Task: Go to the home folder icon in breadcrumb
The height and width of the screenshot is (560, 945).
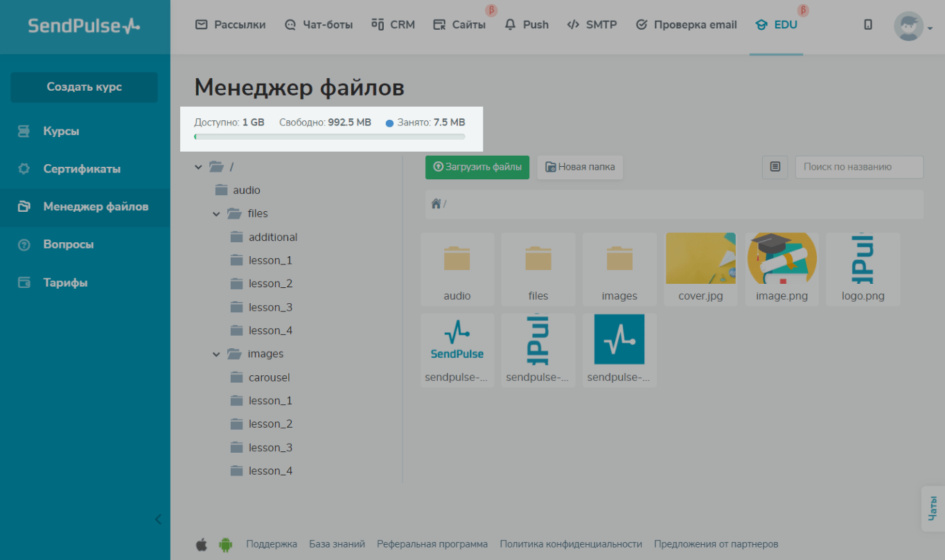Action: (x=436, y=204)
